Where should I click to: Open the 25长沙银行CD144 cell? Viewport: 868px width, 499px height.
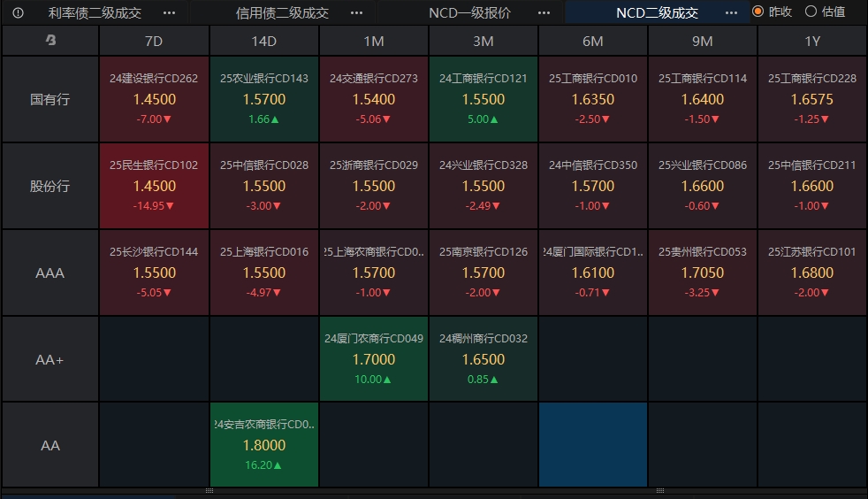click(154, 273)
